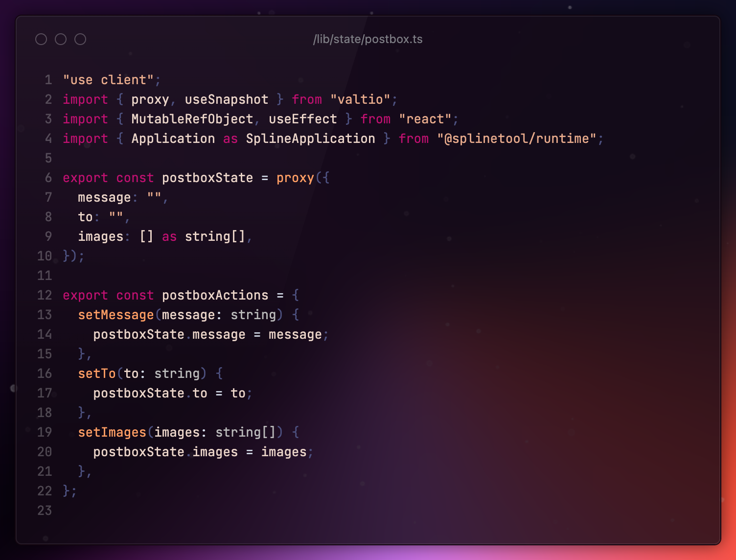Viewport: 736px width, 560px height.
Task: Click the window close circle, first of three
Action: pos(41,39)
